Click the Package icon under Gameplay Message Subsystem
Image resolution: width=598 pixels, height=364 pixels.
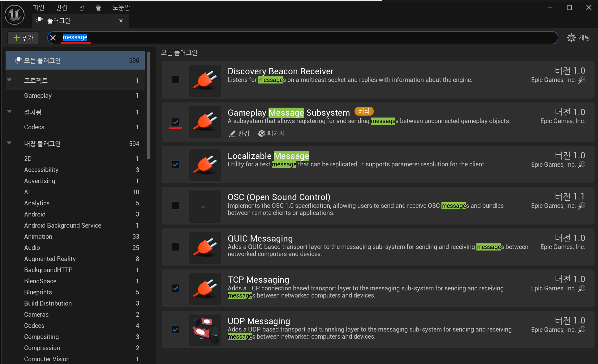(262, 134)
